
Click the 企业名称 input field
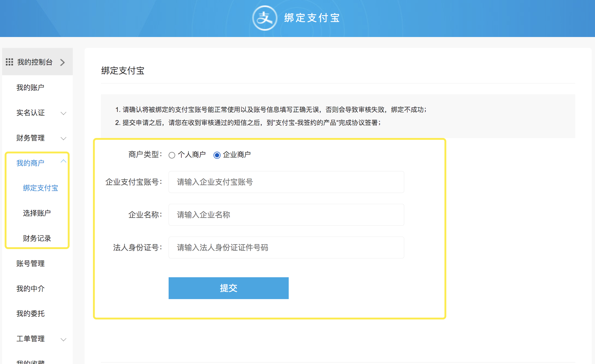[x=286, y=215]
